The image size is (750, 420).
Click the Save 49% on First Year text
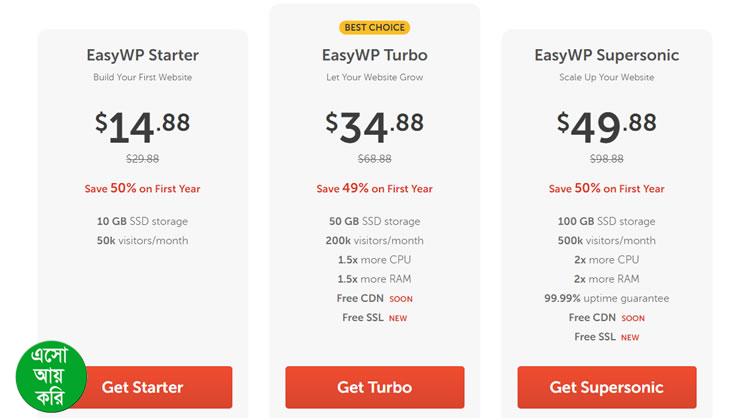click(374, 188)
